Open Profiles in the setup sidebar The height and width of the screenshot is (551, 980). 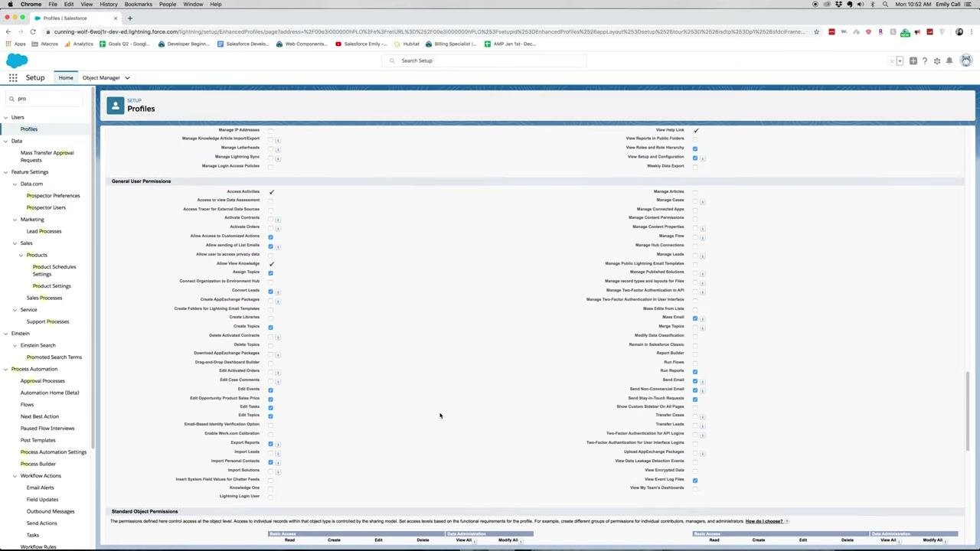[29, 129]
